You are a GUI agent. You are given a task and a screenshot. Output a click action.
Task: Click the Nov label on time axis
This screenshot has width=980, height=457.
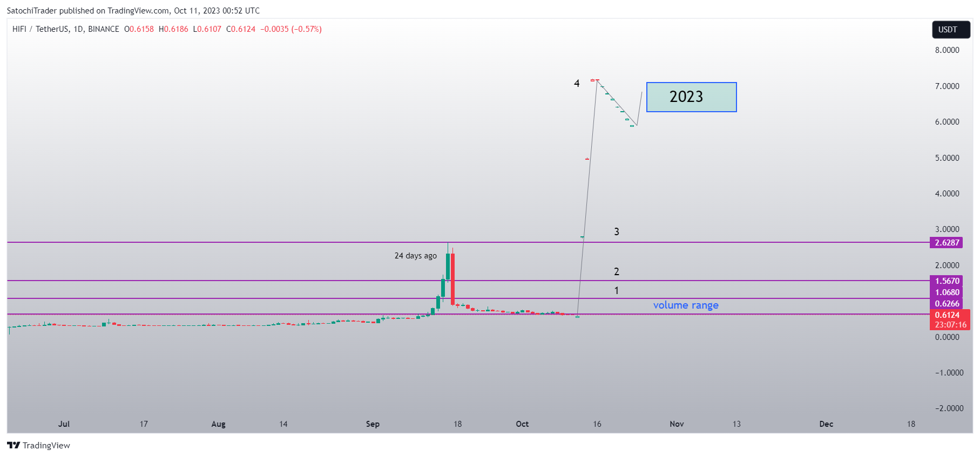[x=677, y=424]
